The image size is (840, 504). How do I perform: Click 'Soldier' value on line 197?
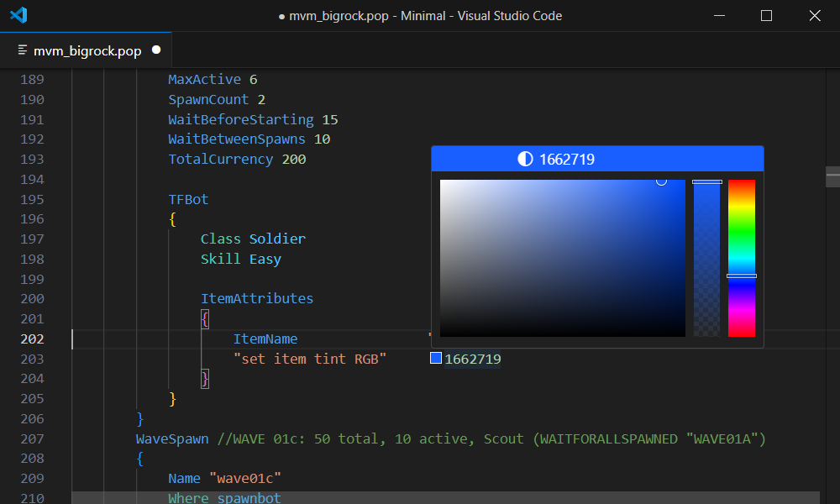coord(277,239)
